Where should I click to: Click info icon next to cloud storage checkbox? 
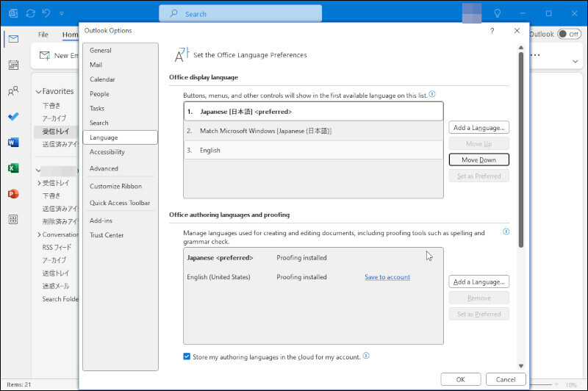[366, 356]
